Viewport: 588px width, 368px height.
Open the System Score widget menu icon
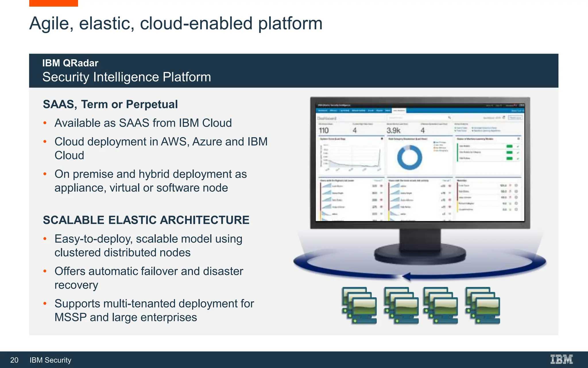(x=382, y=139)
